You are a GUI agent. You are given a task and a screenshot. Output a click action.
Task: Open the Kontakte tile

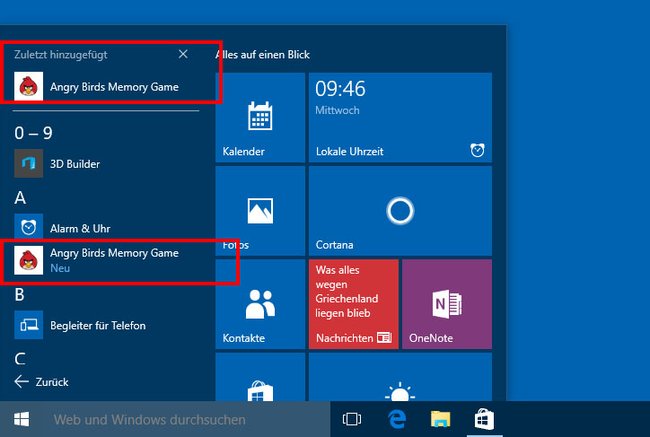pyautogui.click(x=260, y=304)
